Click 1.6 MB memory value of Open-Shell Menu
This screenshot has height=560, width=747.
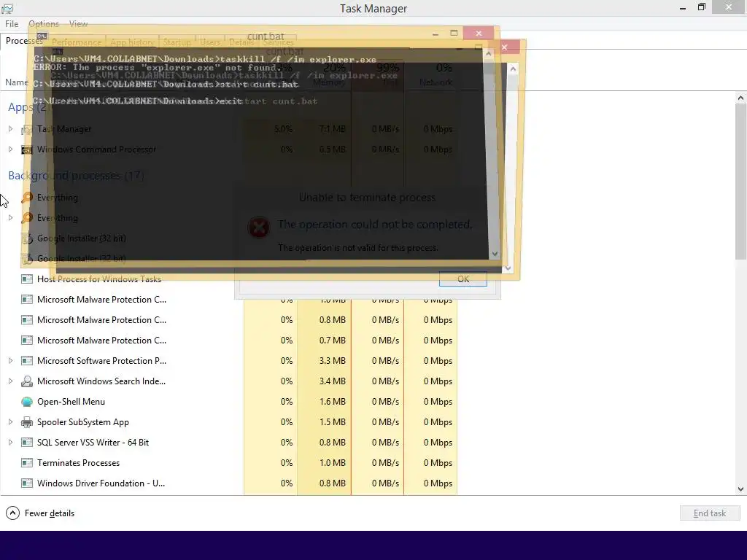pos(333,402)
